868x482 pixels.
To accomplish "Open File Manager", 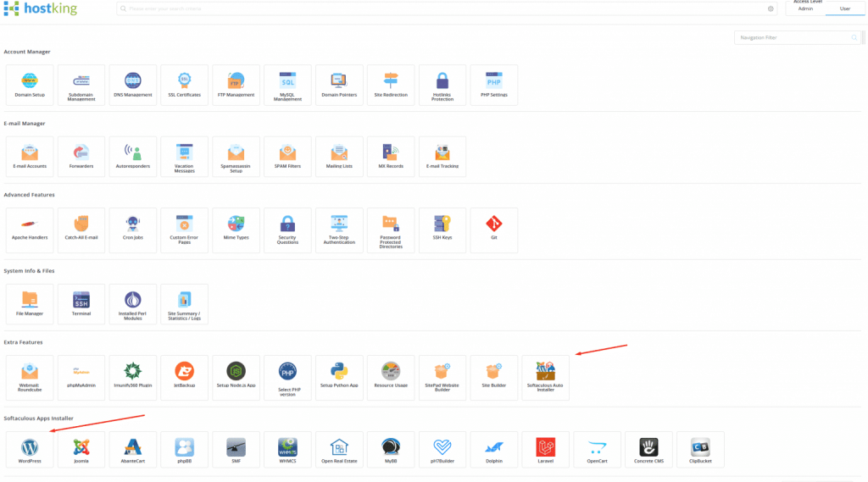I will (x=30, y=303).
